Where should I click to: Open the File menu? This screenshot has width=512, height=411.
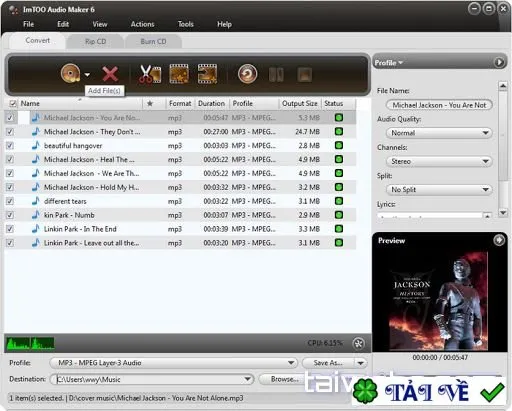point(28,24)
